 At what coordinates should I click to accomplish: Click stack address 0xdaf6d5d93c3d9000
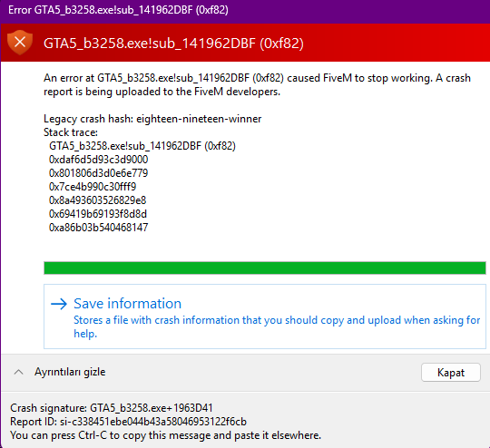[x=98, y=160]
